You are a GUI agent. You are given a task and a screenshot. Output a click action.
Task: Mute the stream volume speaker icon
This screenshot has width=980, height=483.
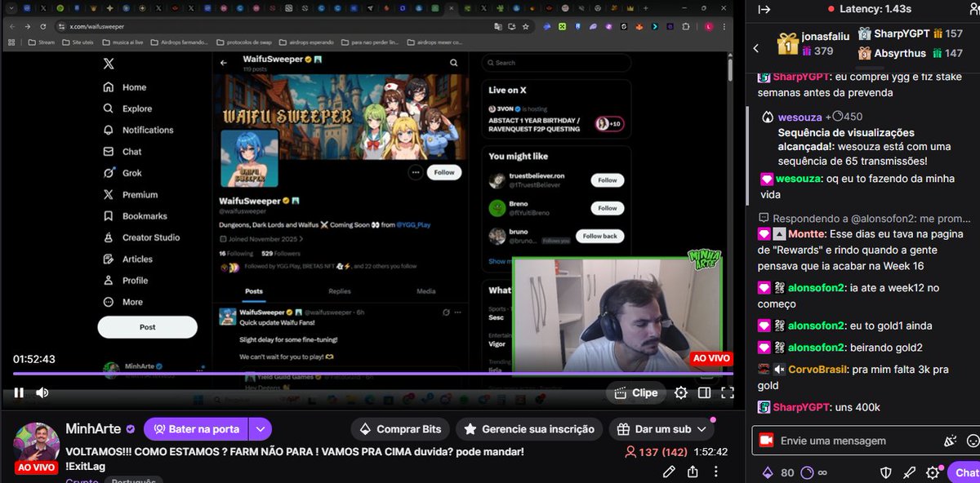pyautogui.click(x=42, y=392)
